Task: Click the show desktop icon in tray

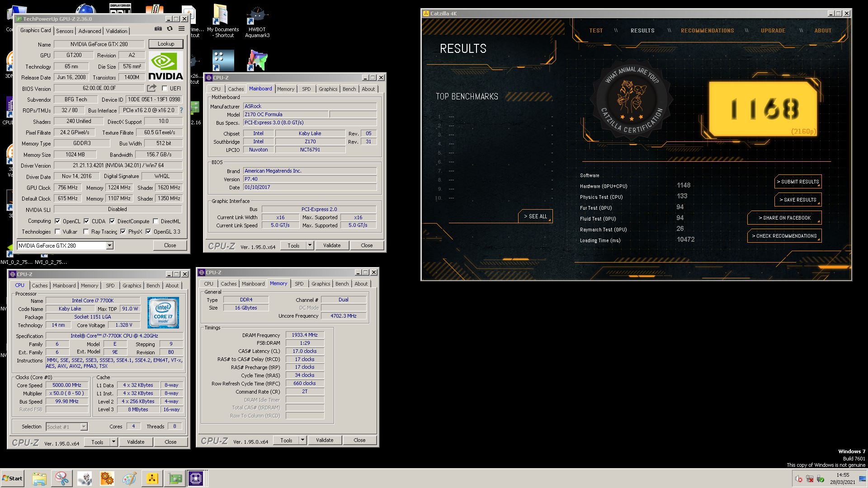Action: pos(862,479)
